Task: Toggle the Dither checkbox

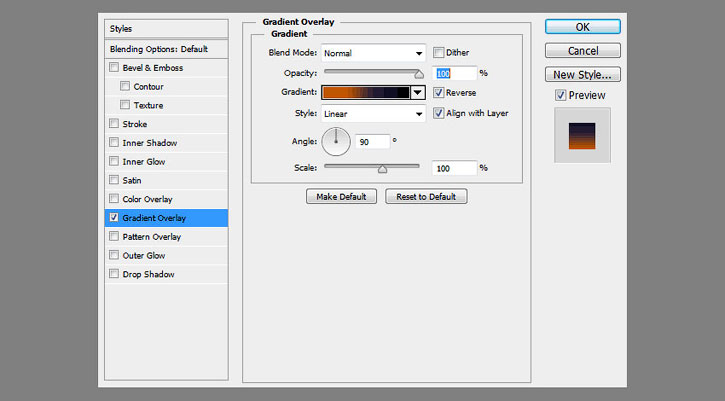Action: pyautogui.click(x=438, y=52)
